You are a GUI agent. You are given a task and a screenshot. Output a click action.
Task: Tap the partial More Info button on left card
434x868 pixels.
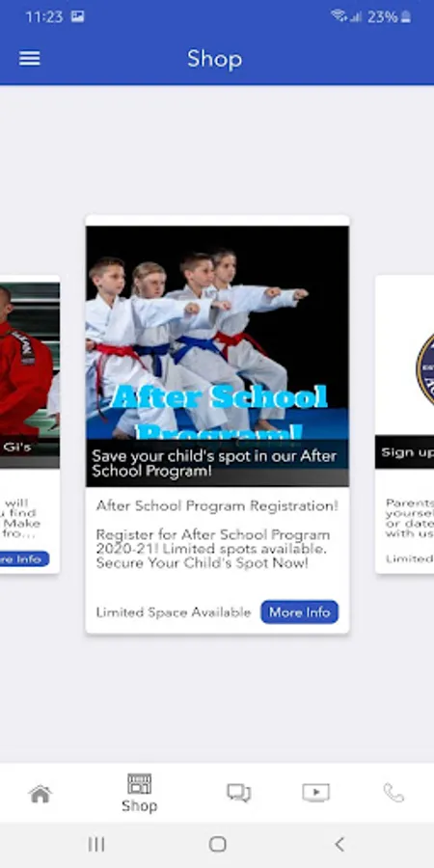(x=24, y=558)
